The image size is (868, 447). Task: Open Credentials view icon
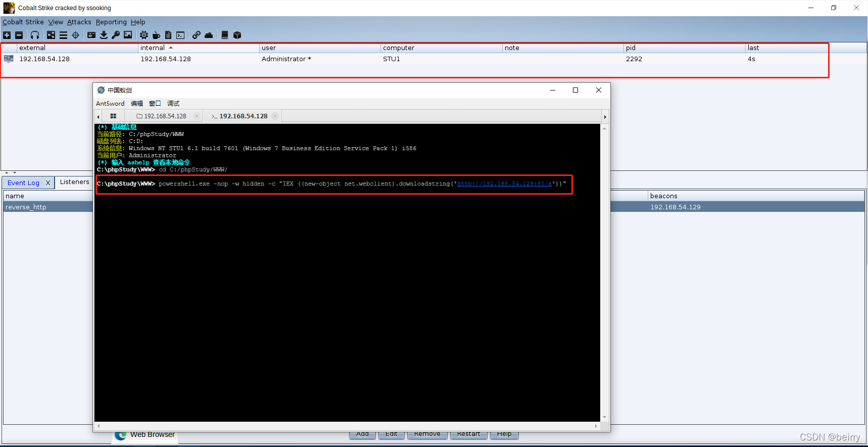tap(91, 35)
